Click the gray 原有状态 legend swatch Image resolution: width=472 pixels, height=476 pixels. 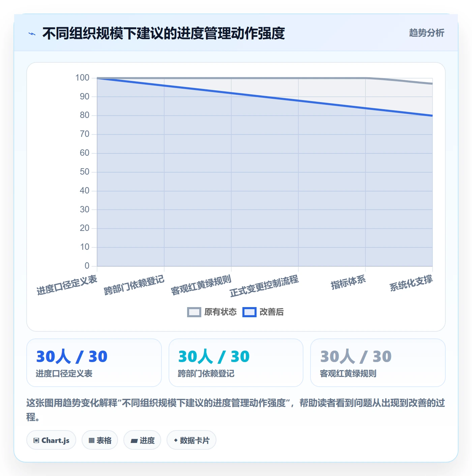tap(194, 312)
